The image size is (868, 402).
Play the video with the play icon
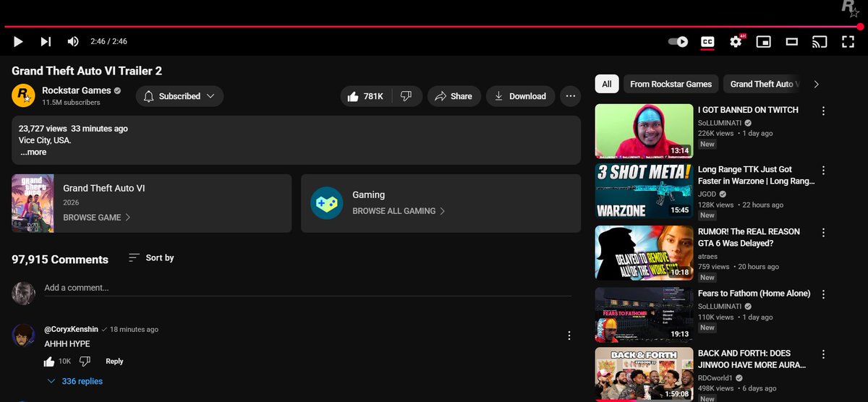(x=19, y=42)
